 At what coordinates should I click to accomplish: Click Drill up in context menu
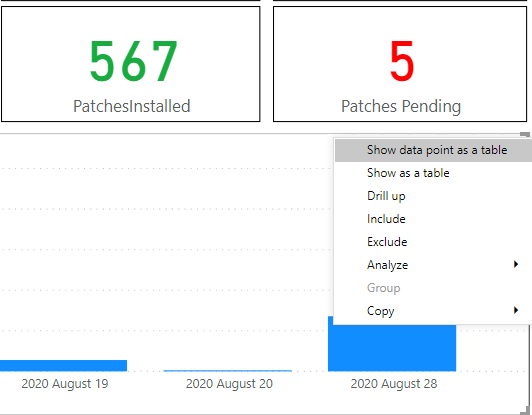click(x=433, y=196)
